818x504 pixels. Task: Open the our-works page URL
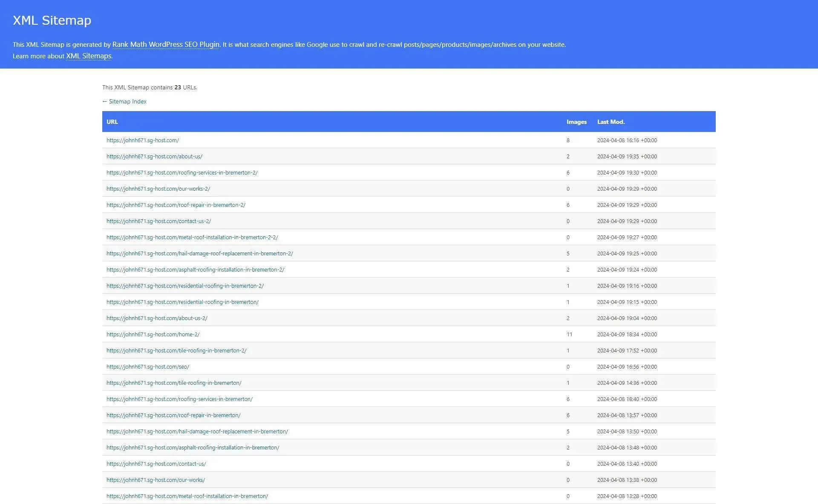pos(156,480)
